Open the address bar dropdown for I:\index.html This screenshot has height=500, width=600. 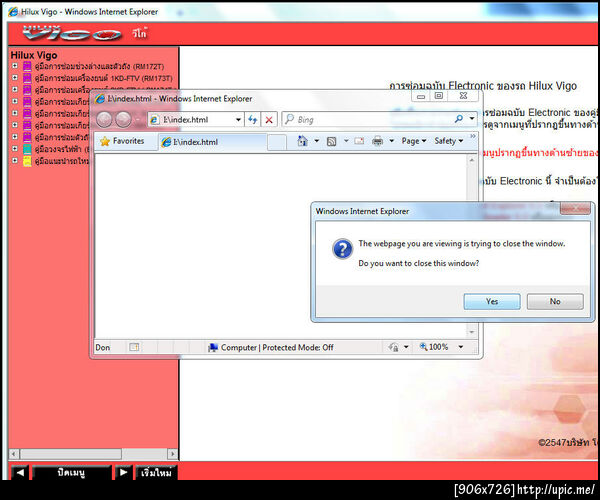238,120
